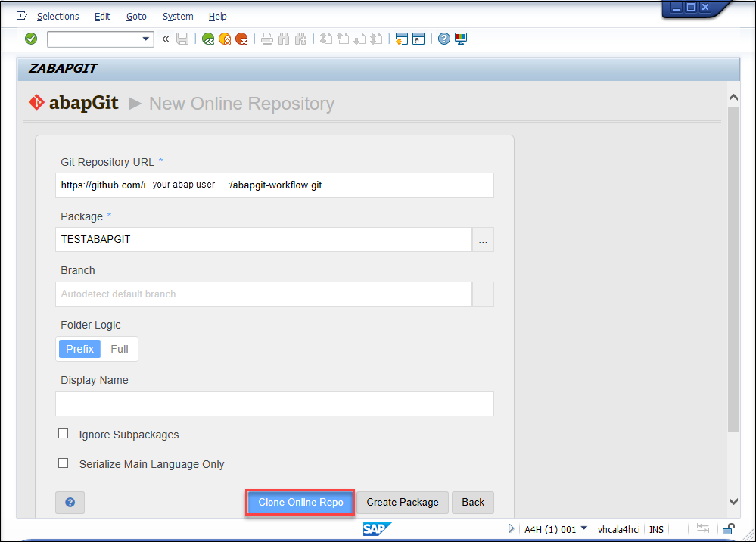The width and height of the screenshot is (756, 542).
Task: Click the Create Package button
Action: click(x=403, y=503)
